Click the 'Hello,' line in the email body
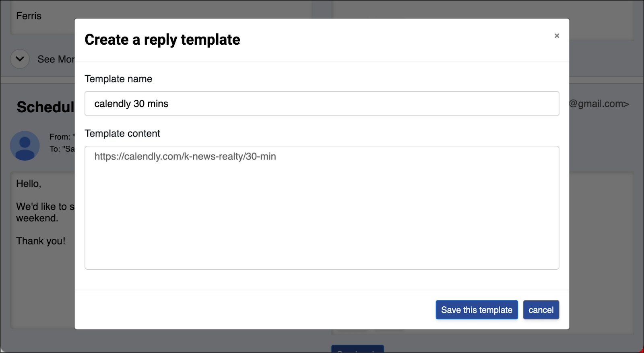Screen dimensions: 644x353 [x=29, y=184]
